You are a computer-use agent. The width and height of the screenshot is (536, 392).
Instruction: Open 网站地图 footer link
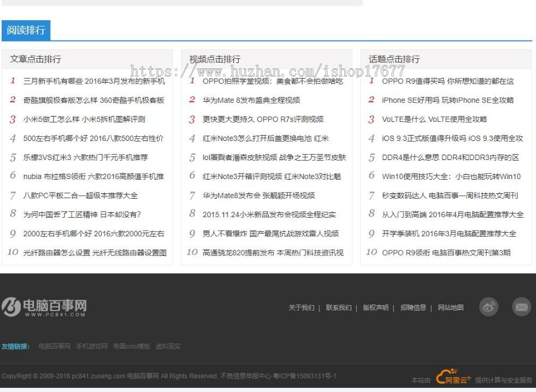point(451,308)
